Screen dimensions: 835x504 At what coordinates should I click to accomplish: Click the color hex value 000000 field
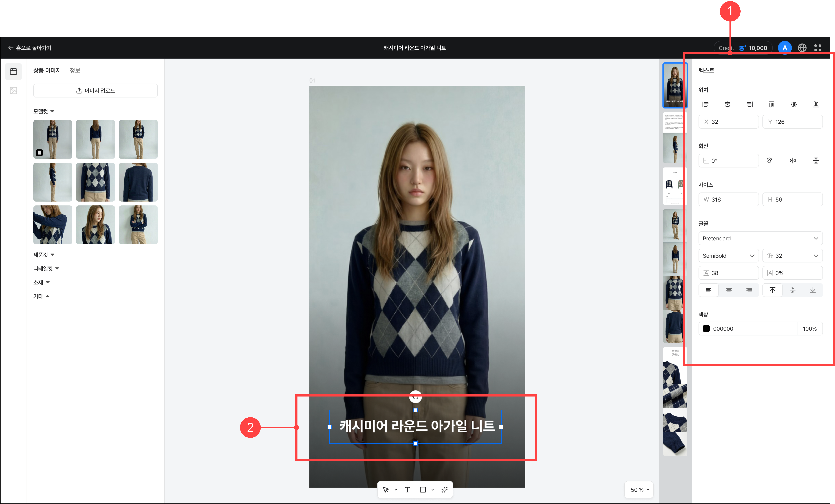pyautogui.click(x=748, y=328)
